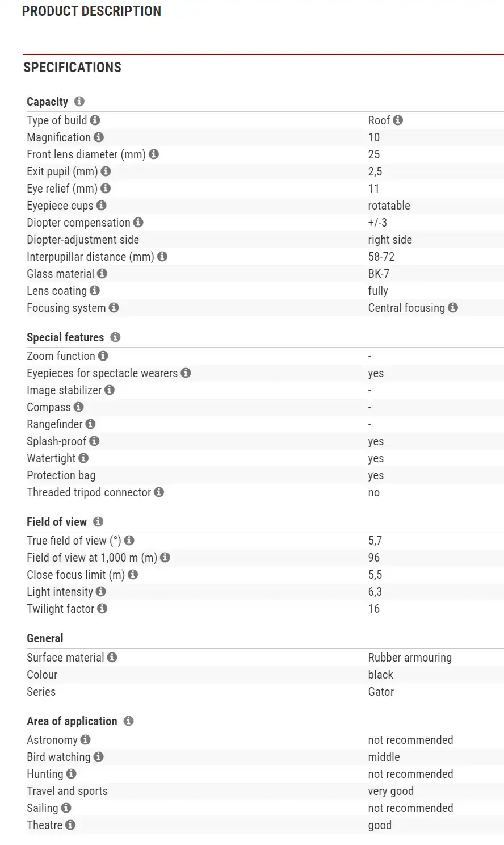Click info icon next to Area of application
504x845 pixels.
coord(128,721)
